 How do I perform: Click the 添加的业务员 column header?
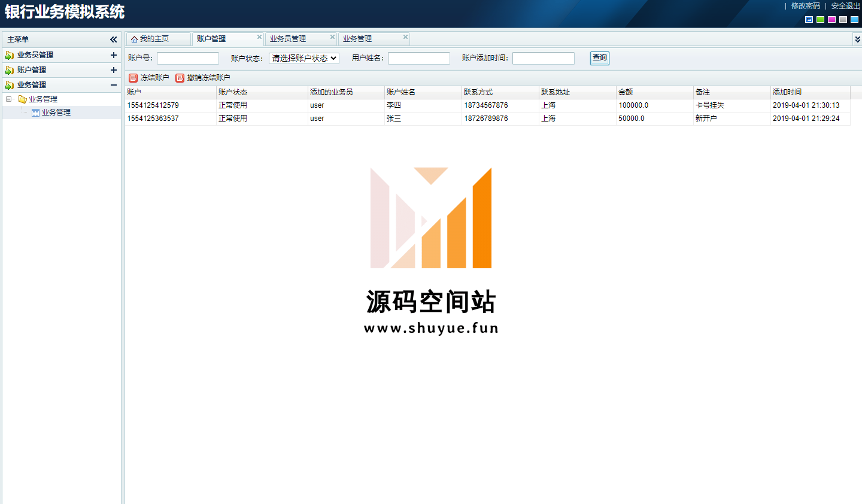[346, 92]
